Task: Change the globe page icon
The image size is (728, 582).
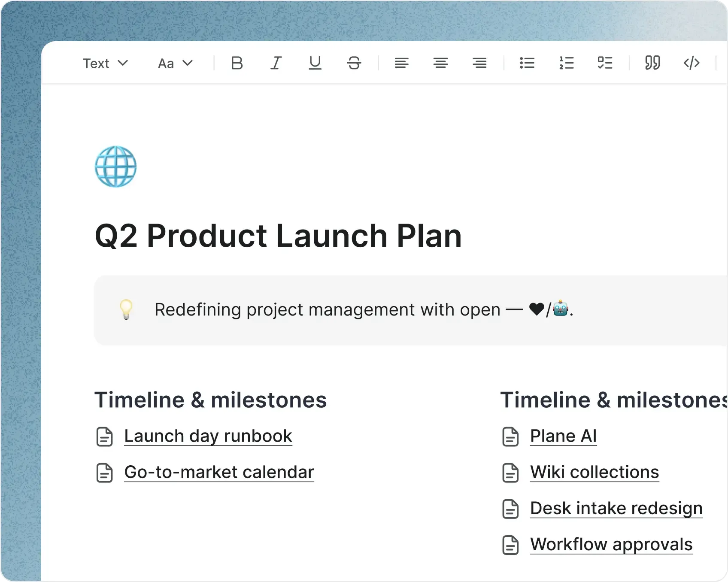Action: [x=115, y=167]
